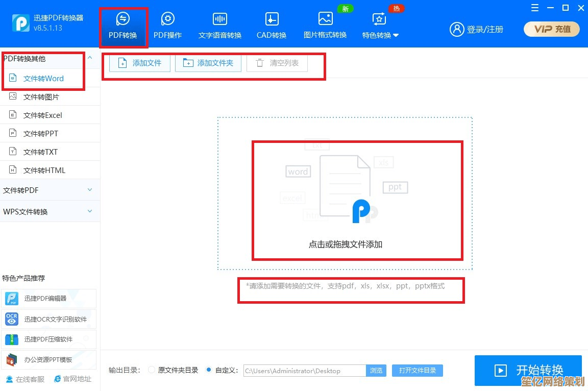
Task: Select the 文字语音转换 icon
Action: click(220, 20)
